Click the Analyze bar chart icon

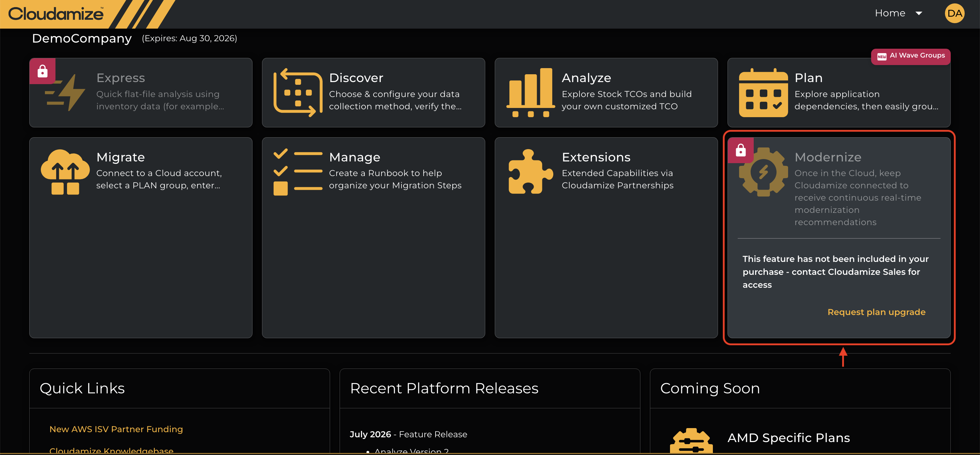point(531,93)
